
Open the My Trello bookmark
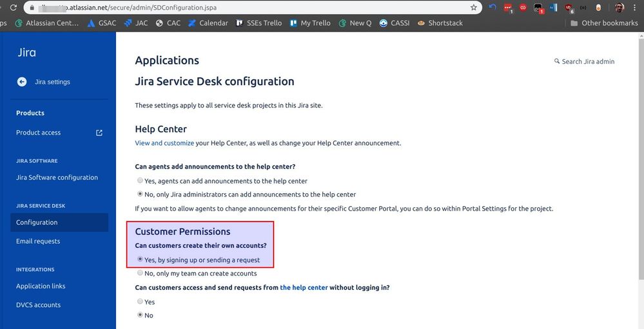[x=310, y=23]
